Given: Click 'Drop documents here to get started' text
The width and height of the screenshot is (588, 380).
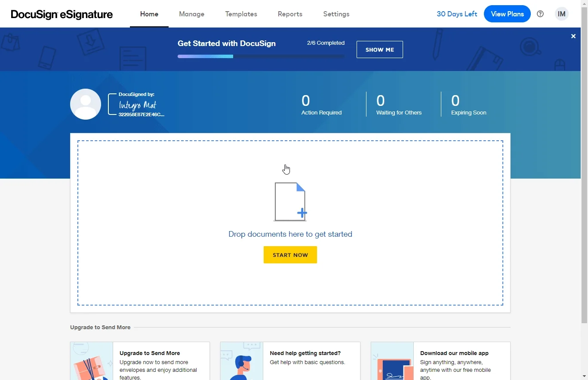Looking at the screenshot, I should click(x=290, y=234).
